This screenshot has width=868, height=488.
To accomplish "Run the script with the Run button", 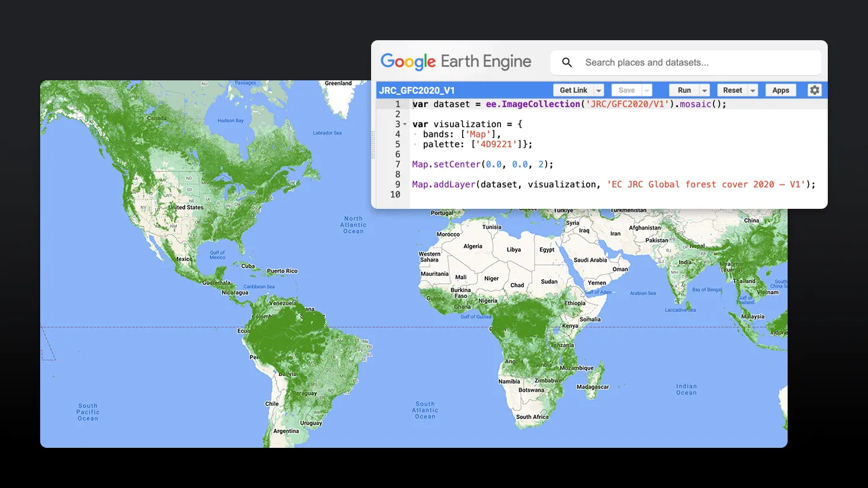I will [x=684, y=89].
